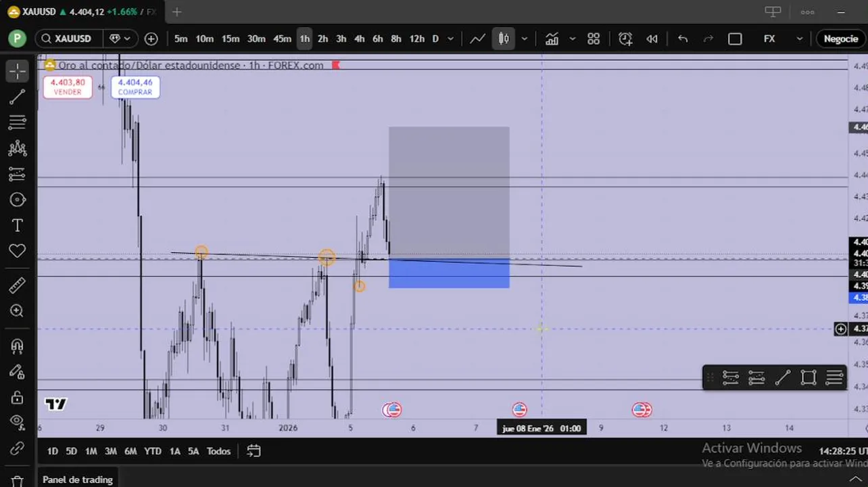The image size is (868, 487).
Task: Select the ruler measure tool
Action: click(17, 285)
